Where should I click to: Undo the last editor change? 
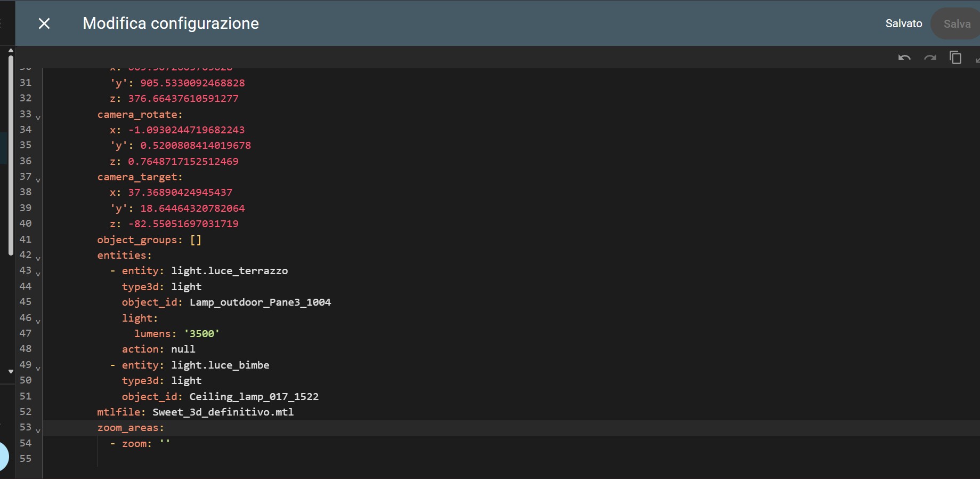coord(904,58)
